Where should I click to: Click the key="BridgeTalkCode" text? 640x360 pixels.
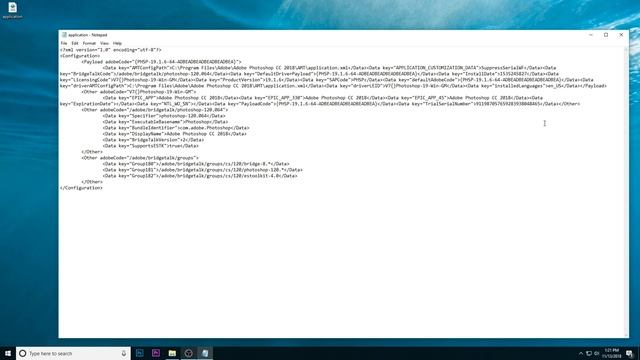click(x=87, y=74)
